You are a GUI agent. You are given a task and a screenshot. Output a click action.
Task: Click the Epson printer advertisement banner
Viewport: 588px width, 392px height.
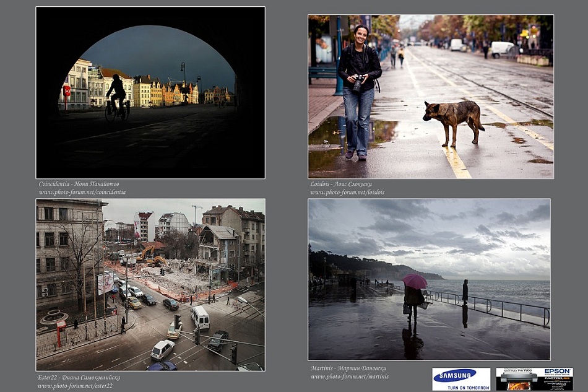pos(534,378)
